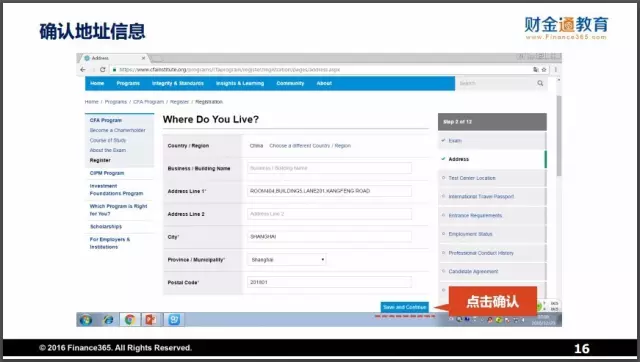Go to CFA Program breadcrumb link
640x362 pixels.
pos(149,102)
